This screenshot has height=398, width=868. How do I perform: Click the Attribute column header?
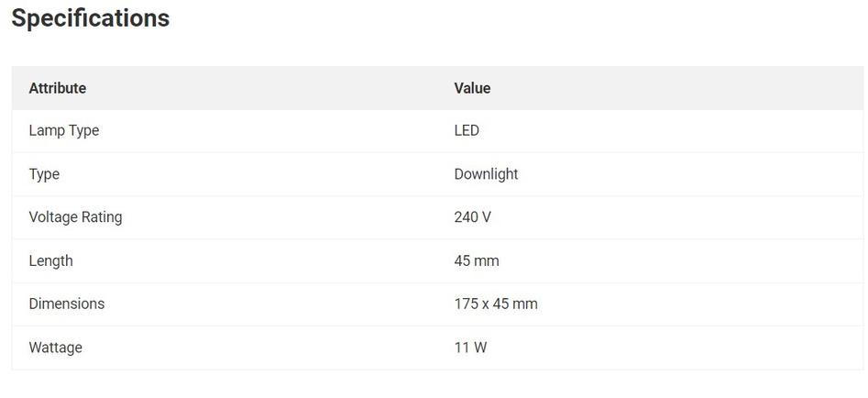[57, 88]
